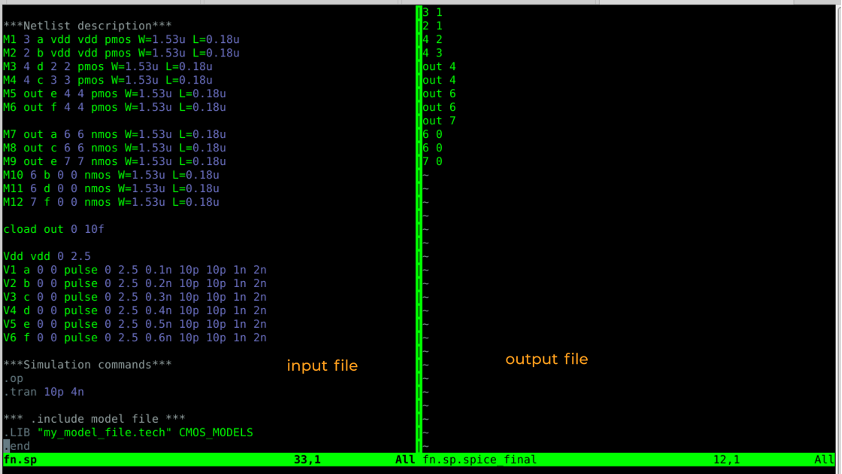Click the '33,1' cursor position indicator
The height and width of the screenshot is (474, 842).
[307, 460]
